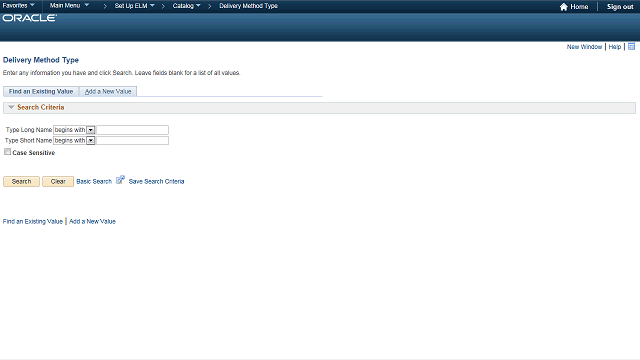Click the Oracle logo
The height and width of the screenshot is (360, 640).
point(29,18)
